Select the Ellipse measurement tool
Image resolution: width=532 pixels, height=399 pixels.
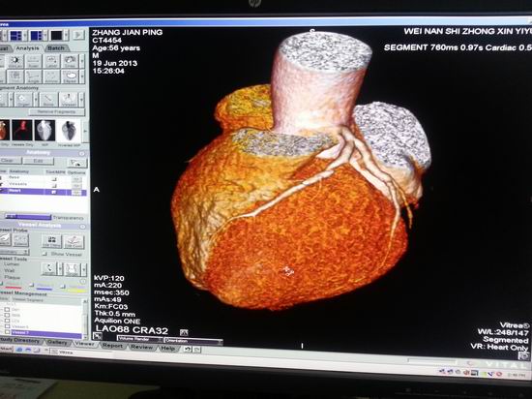click(70, 77)
